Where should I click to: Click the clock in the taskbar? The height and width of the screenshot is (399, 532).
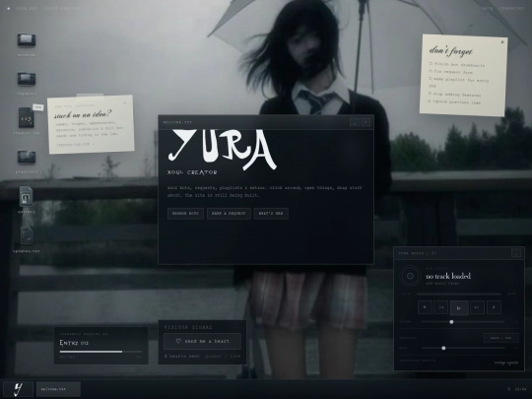coord(521,389)
